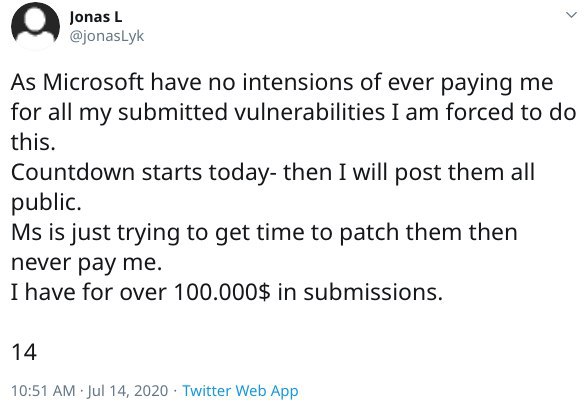Click the line 'Countdown starts today'

tap(140, 172)
